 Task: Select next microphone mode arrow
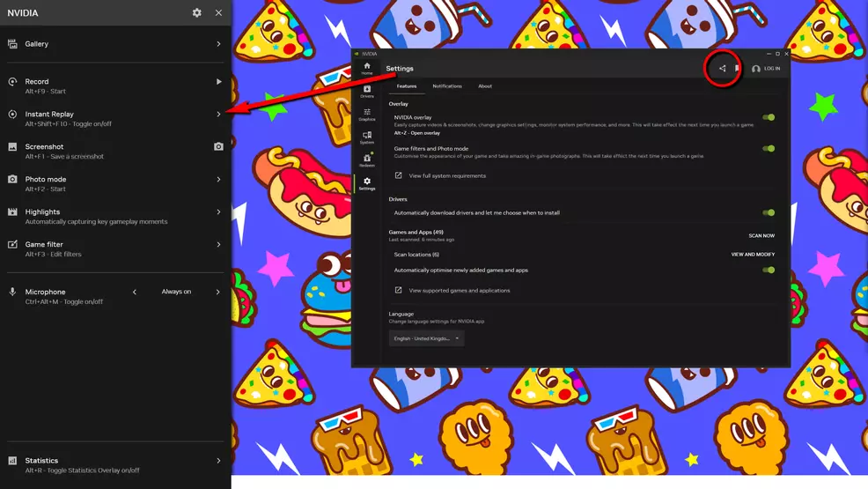pyautogui.click(x=217, y=292)
